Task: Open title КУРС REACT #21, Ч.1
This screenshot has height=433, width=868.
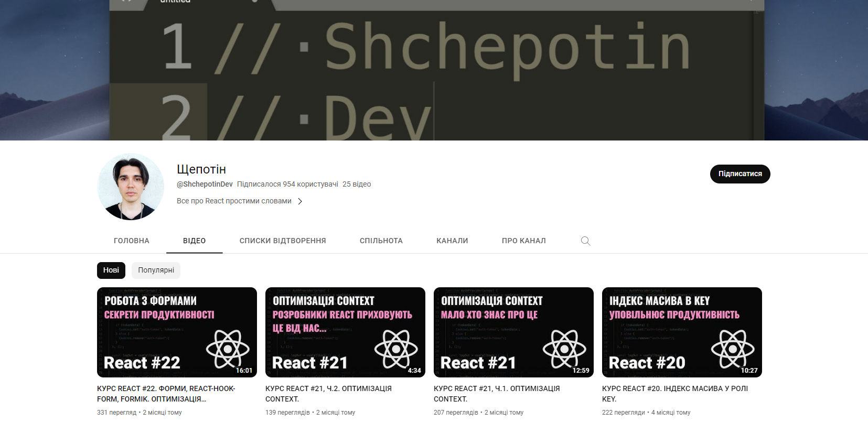Action: (497, 394)
